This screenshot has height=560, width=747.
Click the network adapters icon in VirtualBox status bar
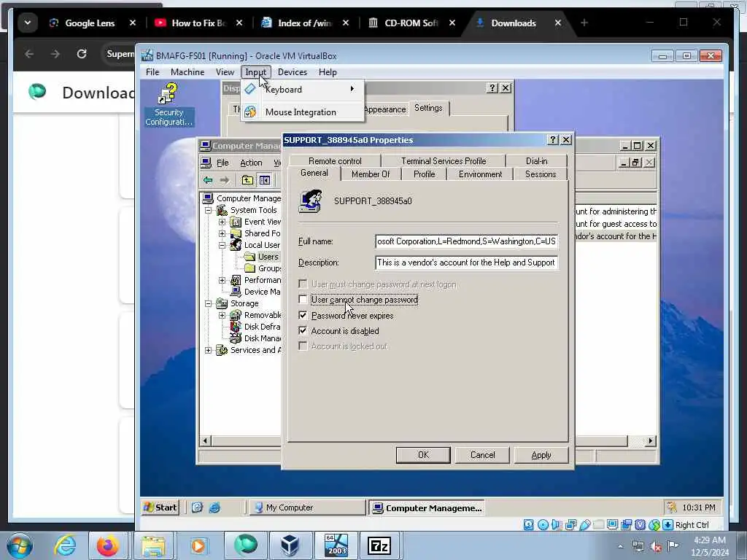click(570, 525)
